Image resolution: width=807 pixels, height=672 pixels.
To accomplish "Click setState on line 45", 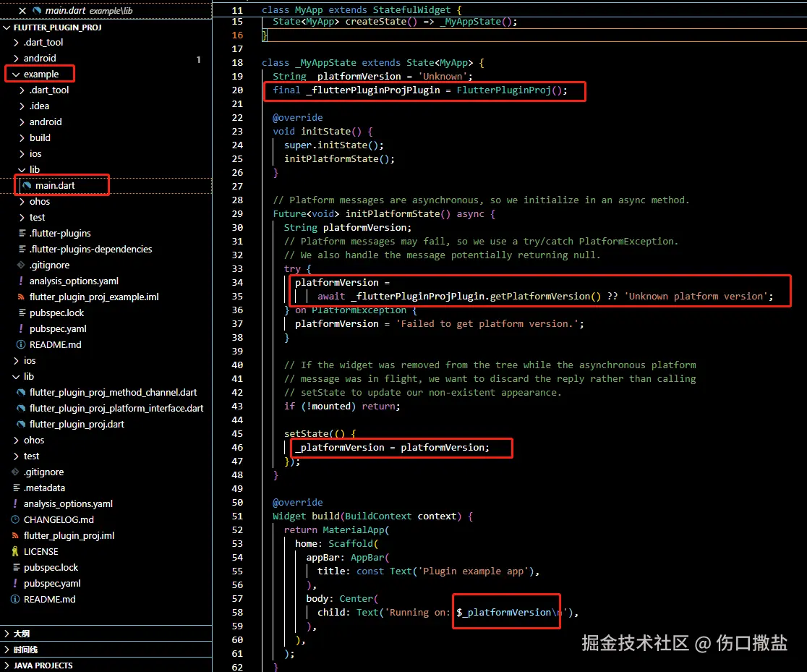I will click(306, 433).
